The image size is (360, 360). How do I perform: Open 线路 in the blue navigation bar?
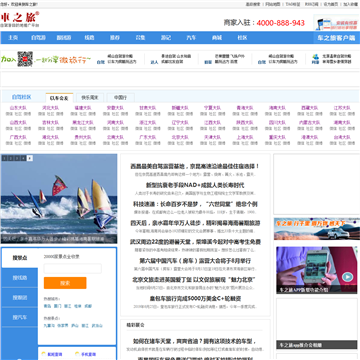point(89,38)
